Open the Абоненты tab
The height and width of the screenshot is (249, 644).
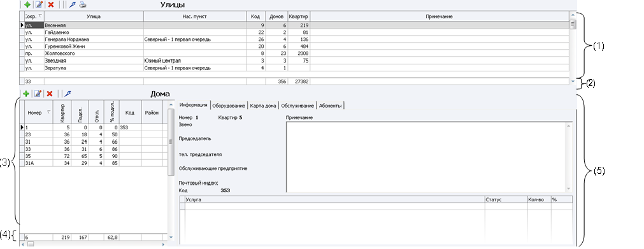pyautogui.click(x=330, y=106)
